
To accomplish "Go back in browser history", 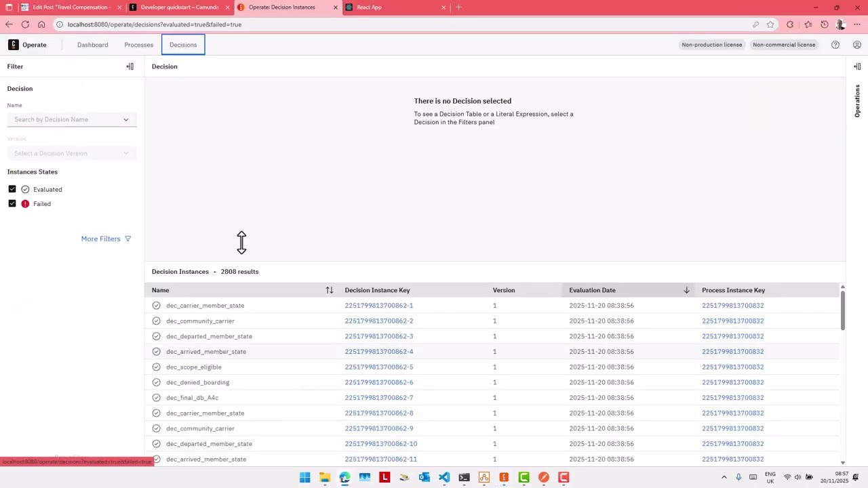I will pos(9,24).
